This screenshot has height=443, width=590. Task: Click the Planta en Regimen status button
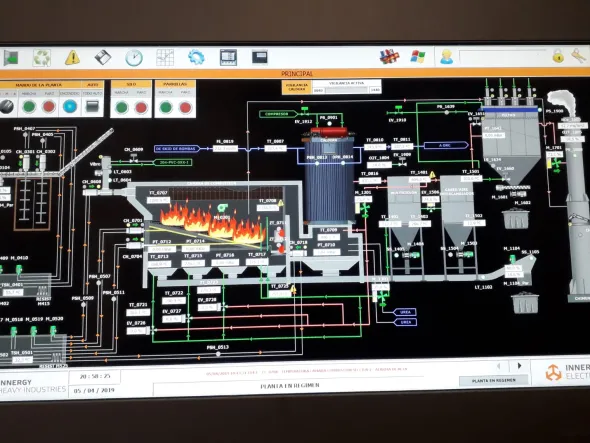494,381
